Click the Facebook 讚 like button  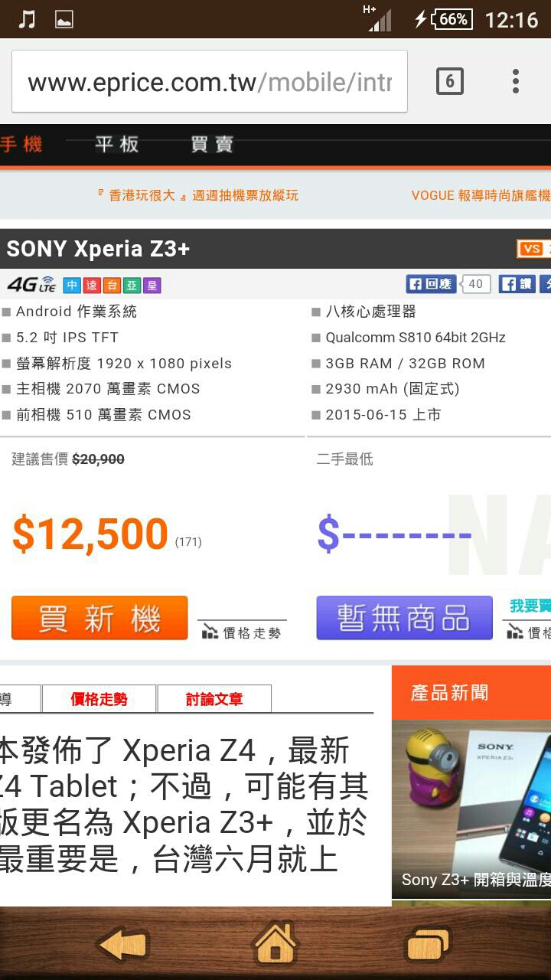click(x=517, y=284)
